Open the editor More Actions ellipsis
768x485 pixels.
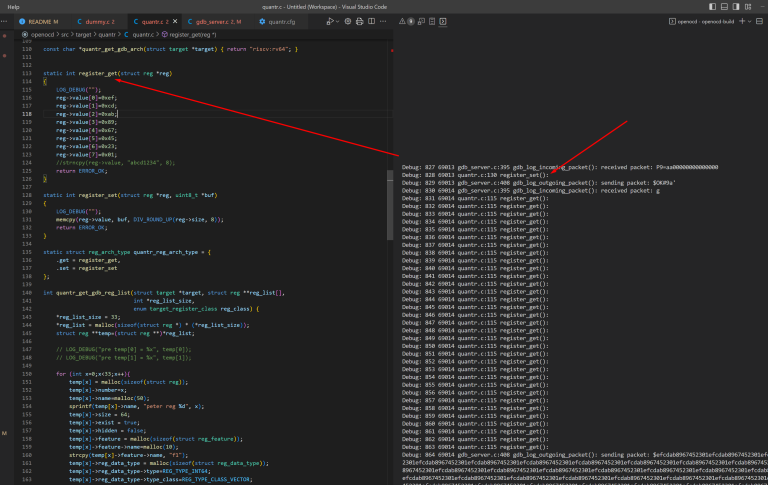[x=383, y=22]
